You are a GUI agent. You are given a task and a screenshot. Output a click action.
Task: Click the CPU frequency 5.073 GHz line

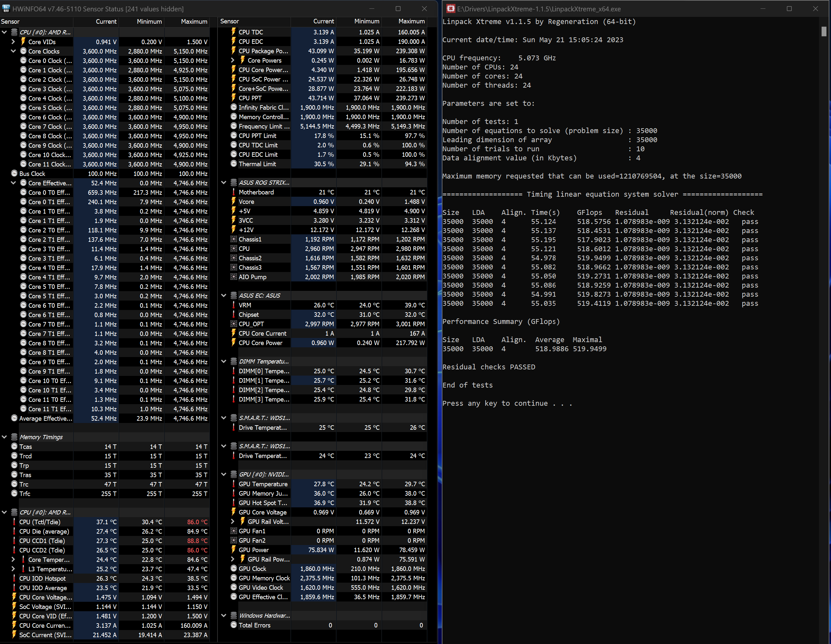pos(499,58)
